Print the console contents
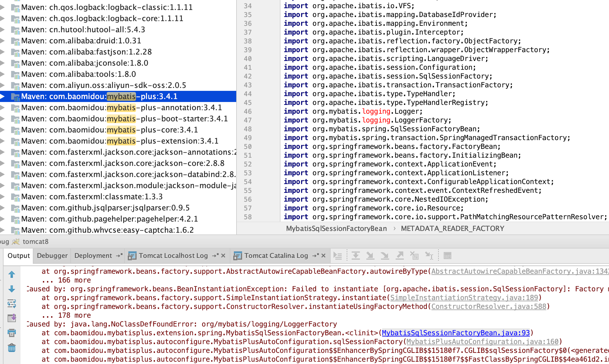The image size is (609, 364). (x=12, y=333)
